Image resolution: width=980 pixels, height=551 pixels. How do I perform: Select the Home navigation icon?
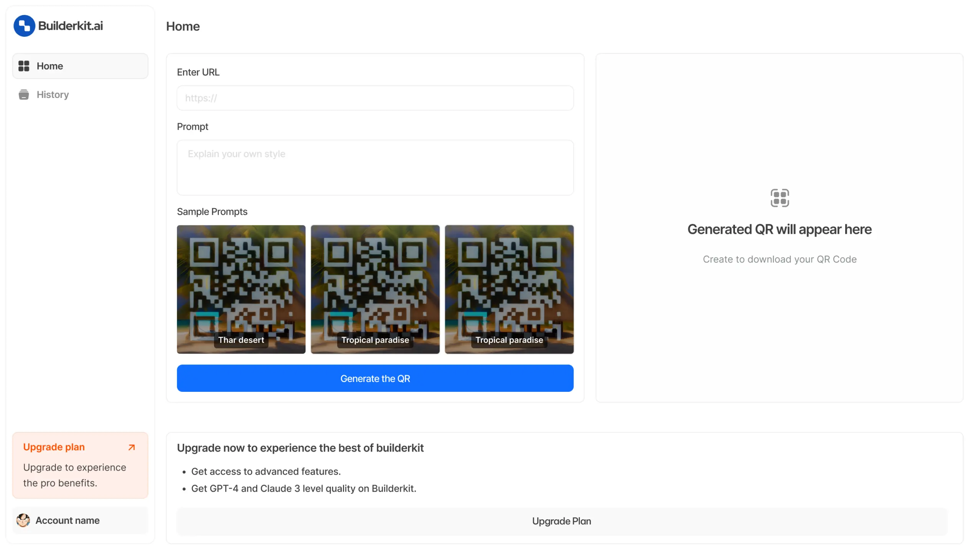[x=24, y=65]
